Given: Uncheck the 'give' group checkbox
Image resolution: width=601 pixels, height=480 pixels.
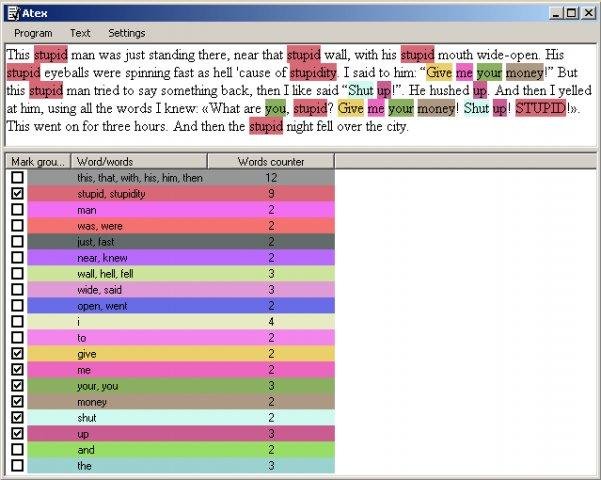Looking at the screenshot, I should coord(17,353).
